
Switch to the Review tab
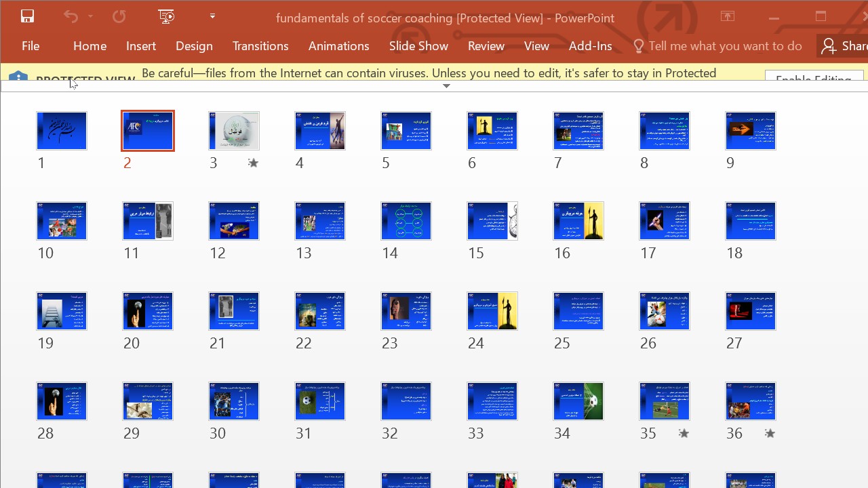click(486, 46)
